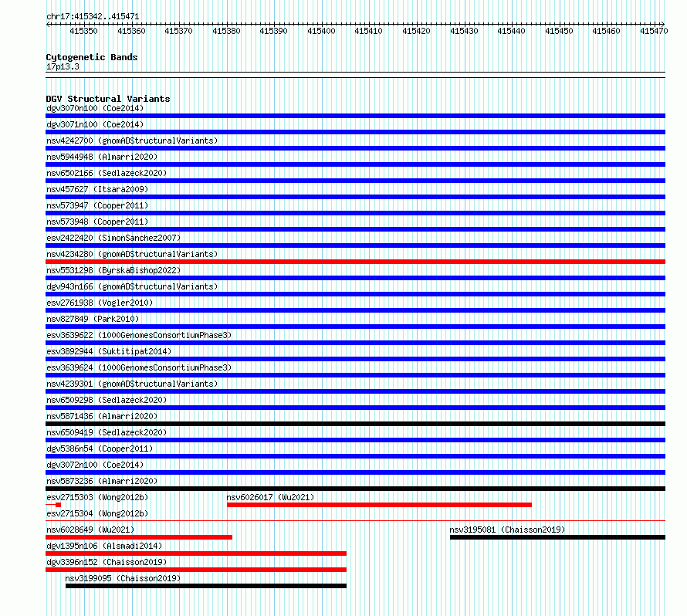Click esv3639624 (1000GenomesConsortiumPhase3) label
The width and height of the screenshot is (687, 616).
139,367
